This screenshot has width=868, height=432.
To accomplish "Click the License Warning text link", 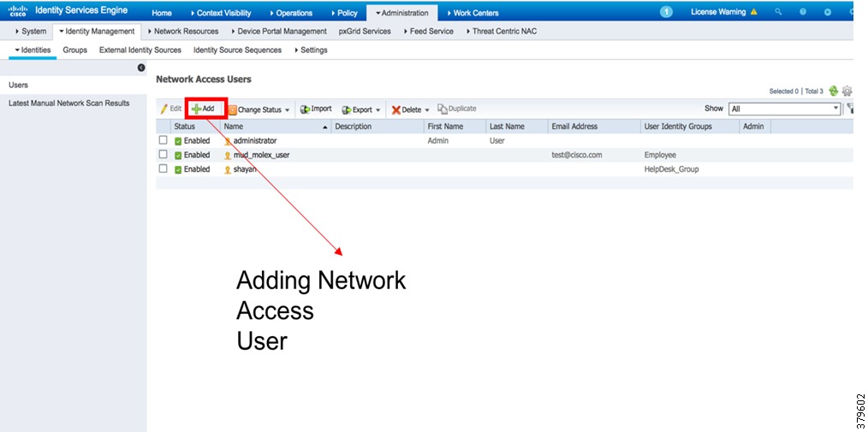I will pos(719,12).
